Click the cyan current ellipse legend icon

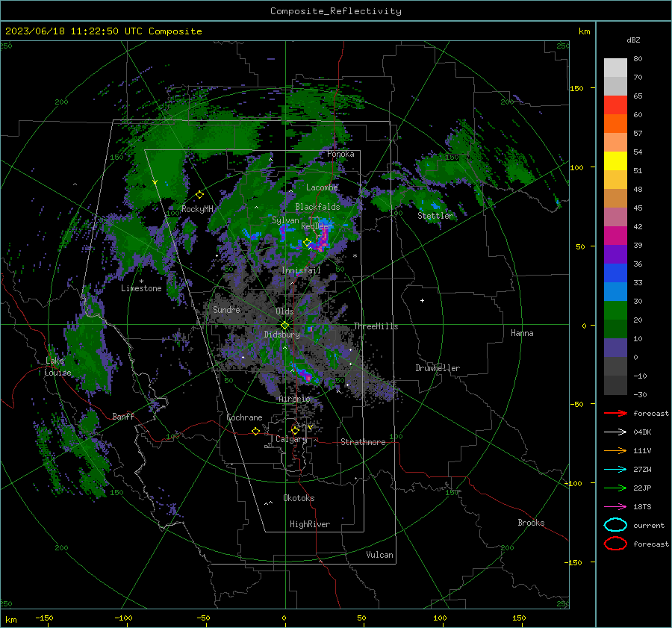[615, 525]
